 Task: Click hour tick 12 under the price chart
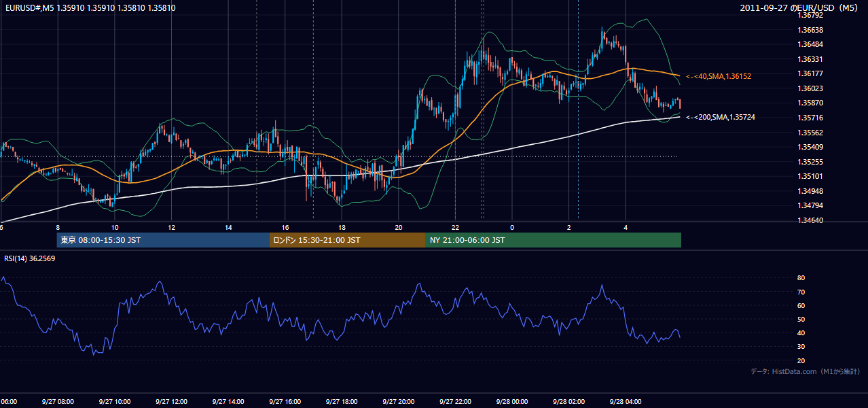[x=171, y=227]
